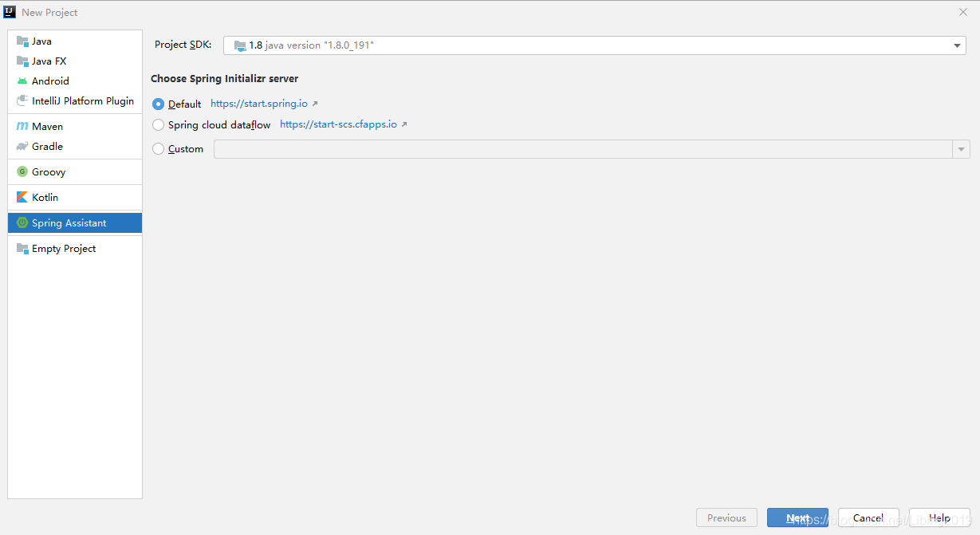Click the IntelliJ Platform Plugin icon
Image resolution: width=980 pixels, height=535 pixels.
tap(22, 101)
